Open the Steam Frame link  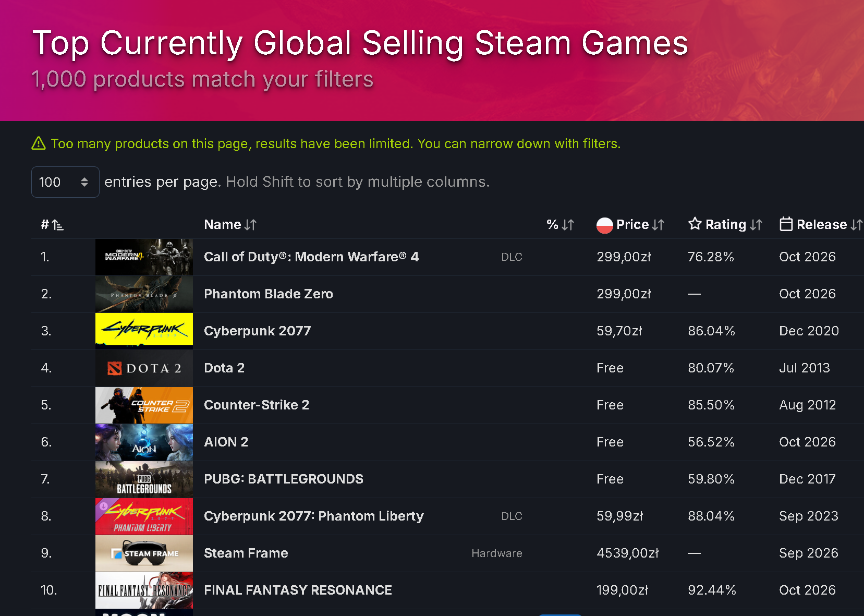click(246, 553)
